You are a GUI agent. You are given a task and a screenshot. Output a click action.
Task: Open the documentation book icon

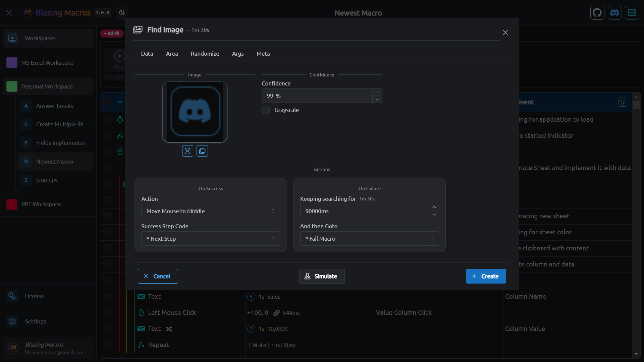click(632, 13)
